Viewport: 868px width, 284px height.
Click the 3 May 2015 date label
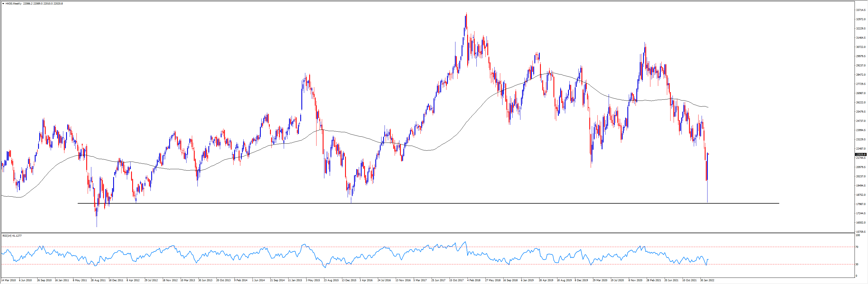tap(313, 280)
